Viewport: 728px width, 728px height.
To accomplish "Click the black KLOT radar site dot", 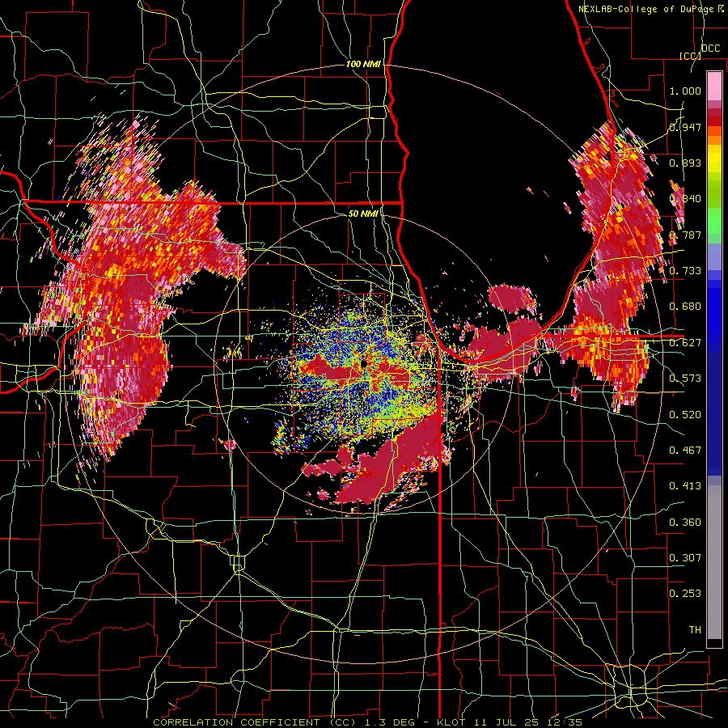I will coord(364,365).
